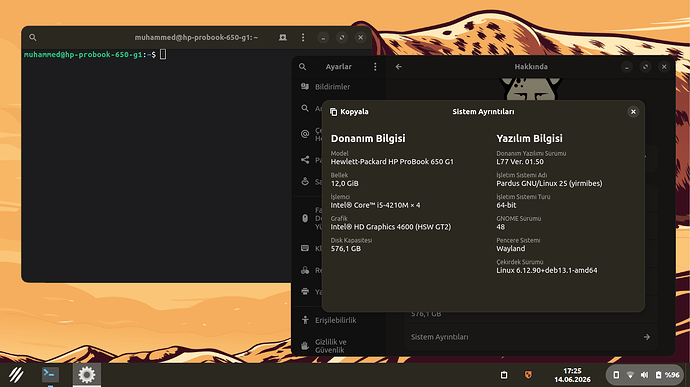The image size is (690, 387).
Task: Click the leftmost icon in the system status pill
Action: click(616, 375)
